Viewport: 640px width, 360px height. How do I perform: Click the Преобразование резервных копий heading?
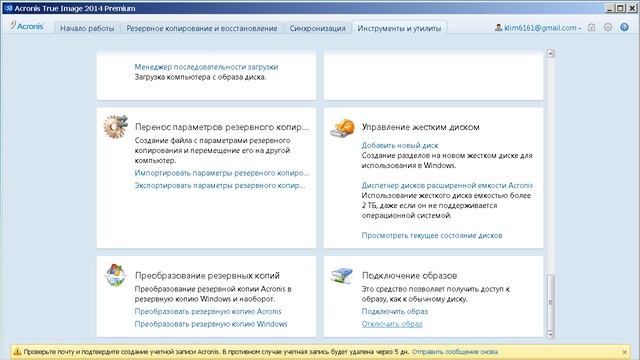click(x=207, y=276)
